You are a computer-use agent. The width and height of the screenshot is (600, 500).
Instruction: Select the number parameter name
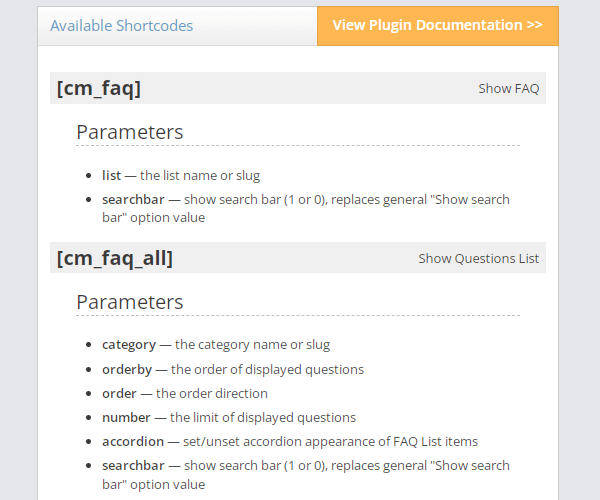pyautogui.click(x=126, y=417)
